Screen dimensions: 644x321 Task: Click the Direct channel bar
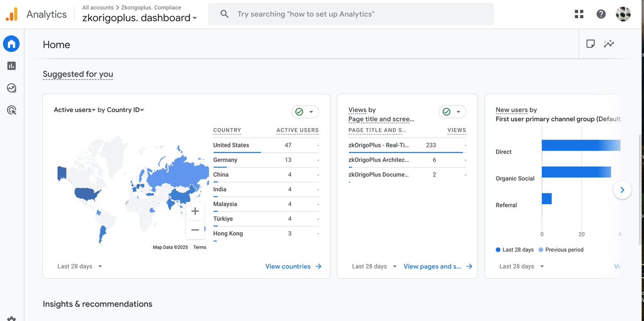click(x=581, y=145)
